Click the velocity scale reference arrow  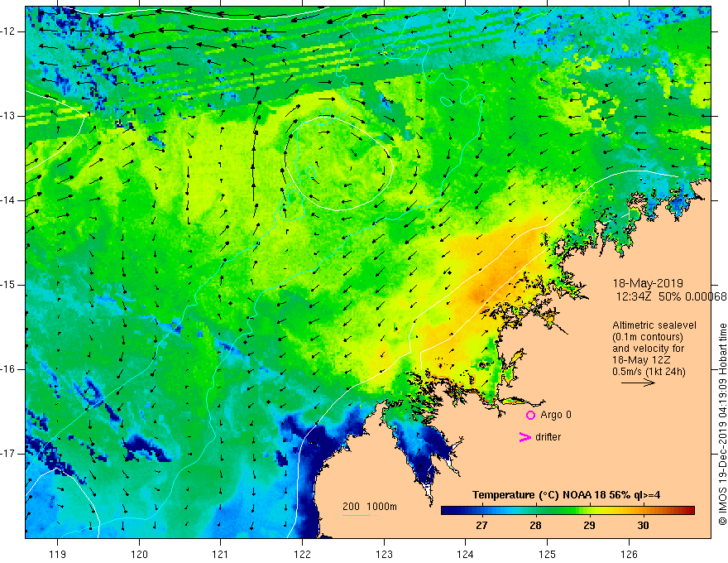click(x=638, y=383)
